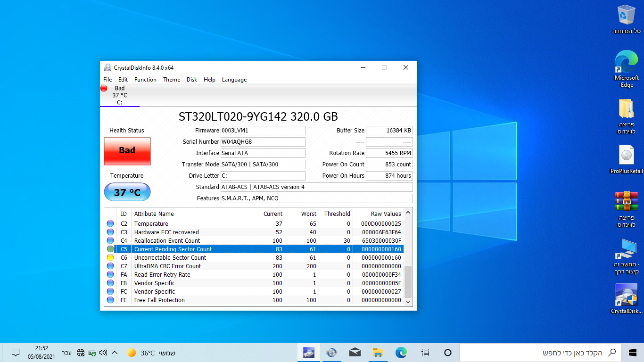Click the taskbar clock showing 21:52

pyautogui.click(x=41, y=352)
